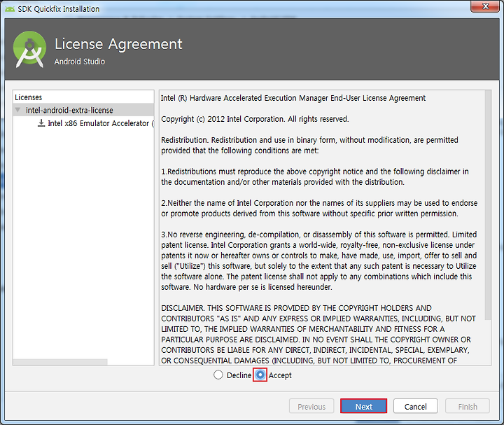This screenshot has height=425, width=504.
Task: Click the Cancel button
Action: click(415, 406)
